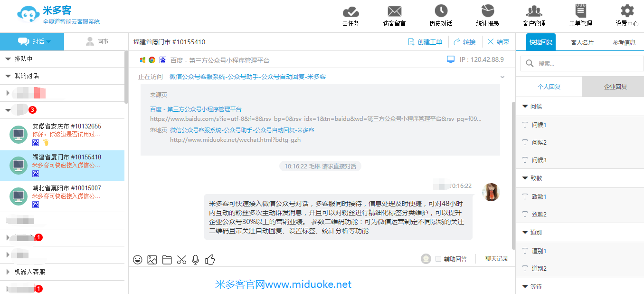644x294 pixels.
Task: Click the 创建工单 button
Action: pyautogui.click(x=425, y=42)
